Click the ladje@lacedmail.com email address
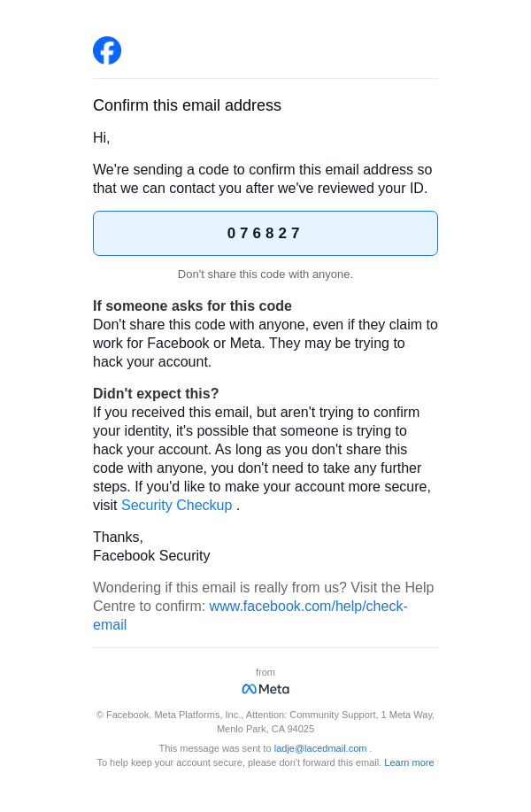 pyautogui.click(x=319, y=748)
